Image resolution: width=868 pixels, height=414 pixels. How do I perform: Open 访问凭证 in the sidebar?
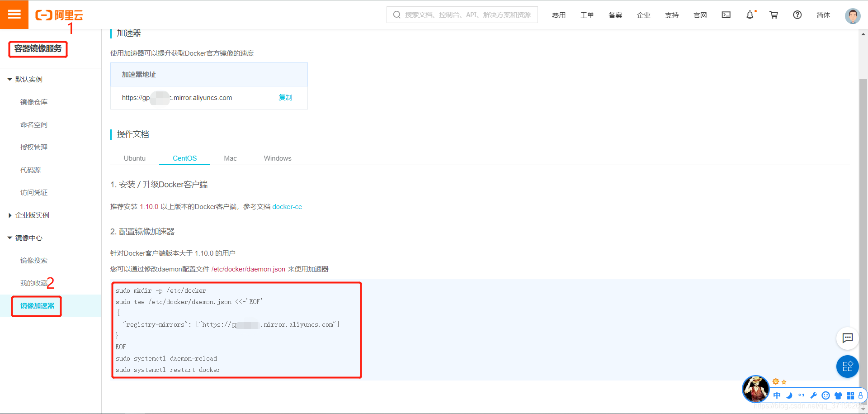coord(34,192)
